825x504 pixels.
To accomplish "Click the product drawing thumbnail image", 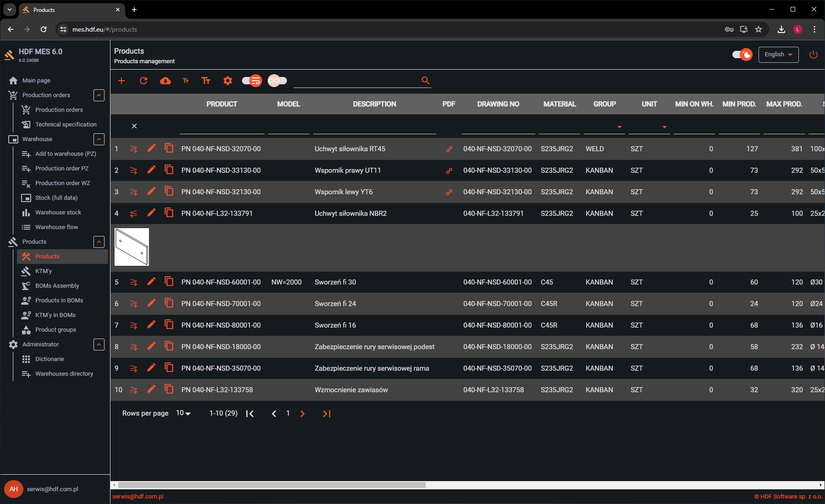I will point(132,247).
